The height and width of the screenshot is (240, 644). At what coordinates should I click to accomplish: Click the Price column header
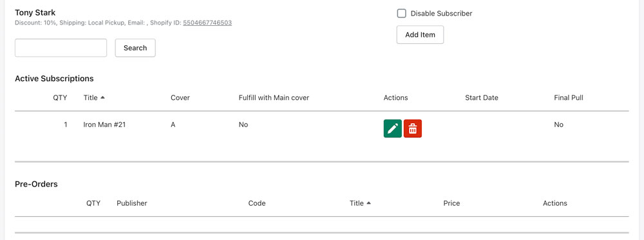click(x=452, y=203)
